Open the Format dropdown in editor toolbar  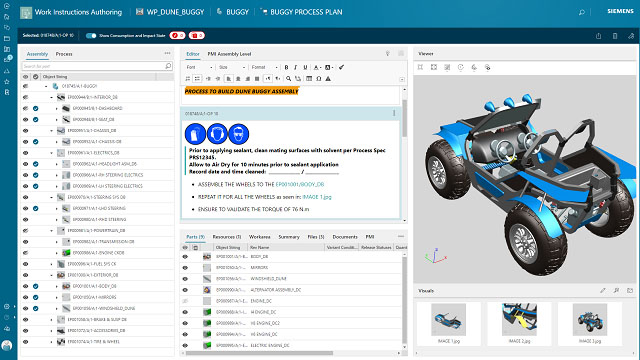point(264,67)
